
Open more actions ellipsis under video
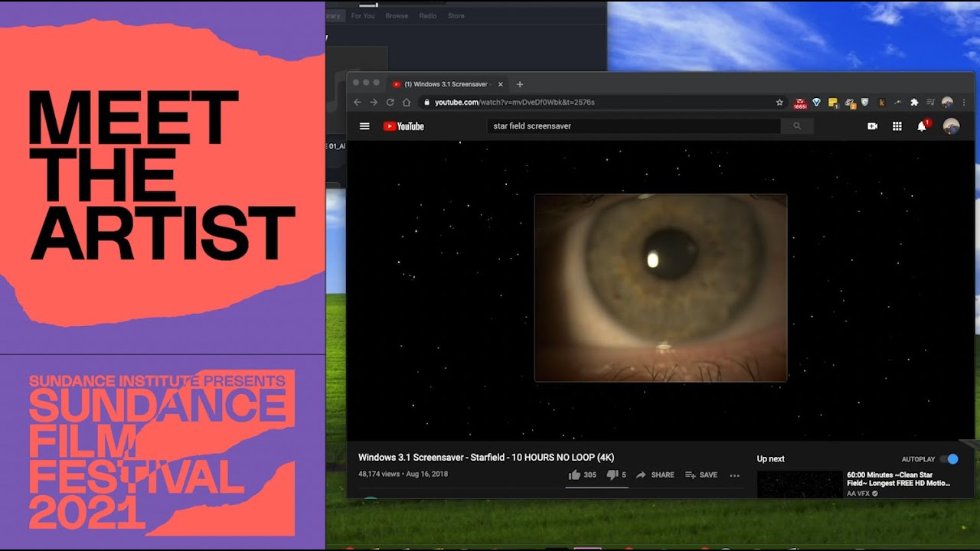click(x=734, y=475)
